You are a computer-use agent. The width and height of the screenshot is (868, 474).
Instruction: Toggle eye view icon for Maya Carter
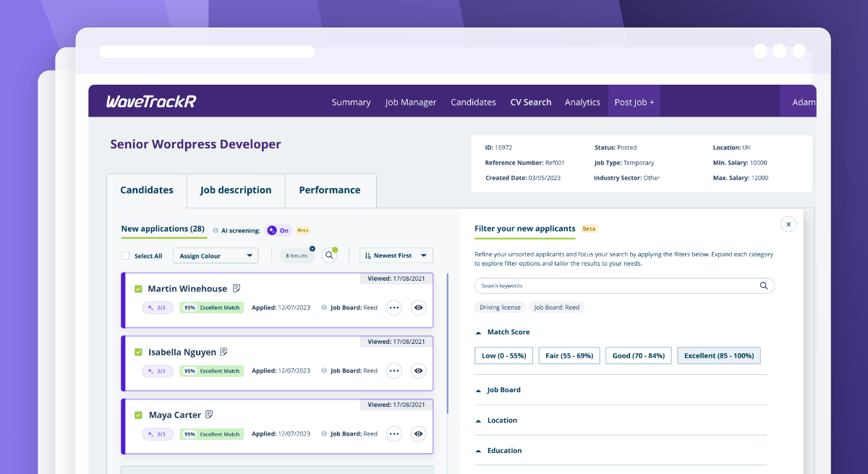coord(418,434)
